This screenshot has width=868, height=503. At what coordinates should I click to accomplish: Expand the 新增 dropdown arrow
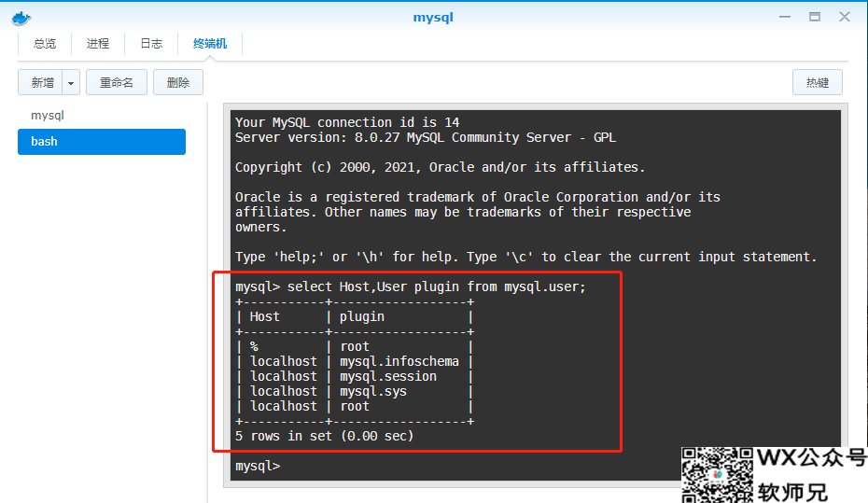tap(71, 82)
